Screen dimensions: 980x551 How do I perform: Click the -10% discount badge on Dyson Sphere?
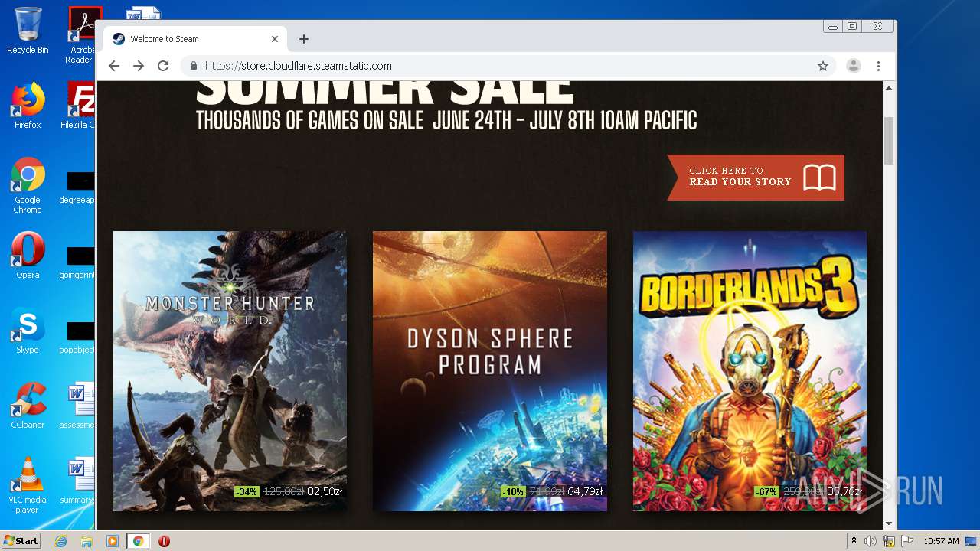click(x=513, y=491)
